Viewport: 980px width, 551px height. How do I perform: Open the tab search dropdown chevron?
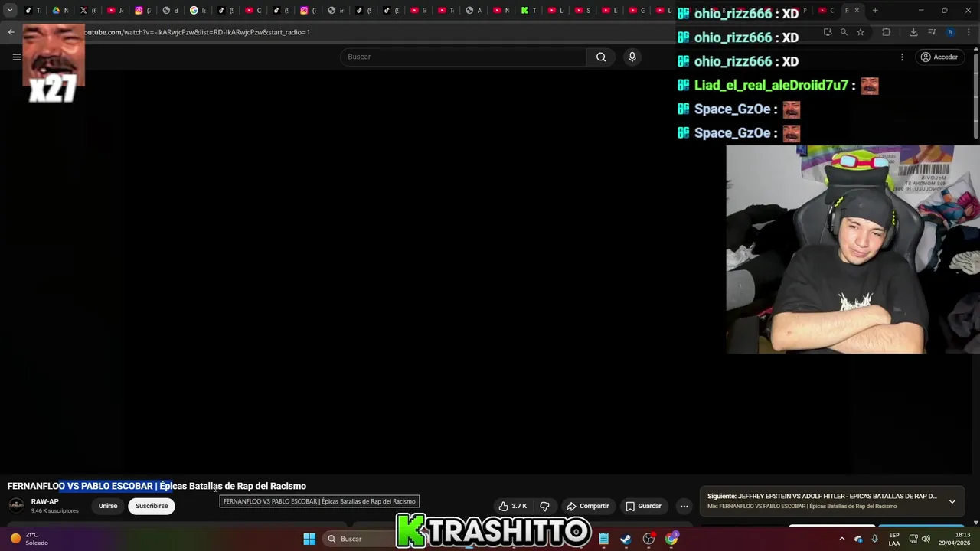coord(10,11)
